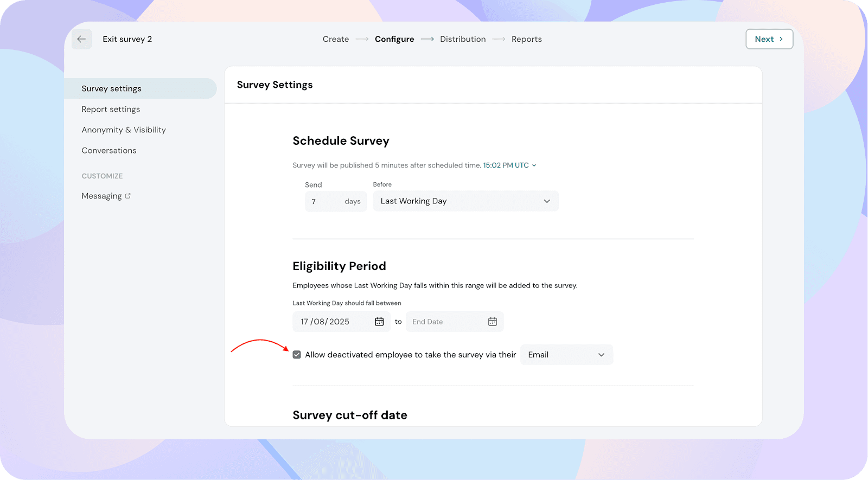The width and height of the screenshot is (868, 480).
Task: Open Report settings in the sidebar
Action: (x=111, y=109)
